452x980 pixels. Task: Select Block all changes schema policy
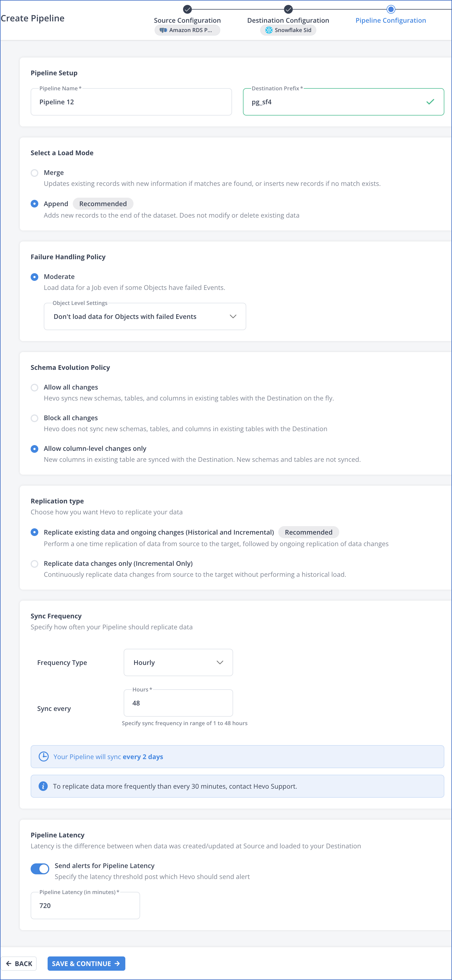coord(34,418)
